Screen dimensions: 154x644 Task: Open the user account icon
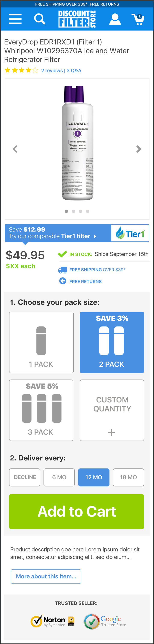coord(115,19)
